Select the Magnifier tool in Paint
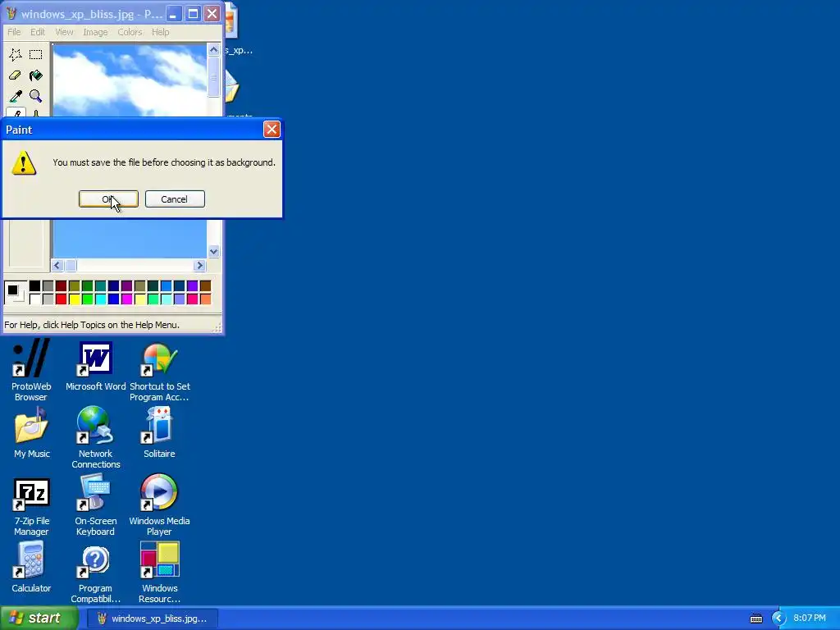840x630 pixels. point(36,97)
